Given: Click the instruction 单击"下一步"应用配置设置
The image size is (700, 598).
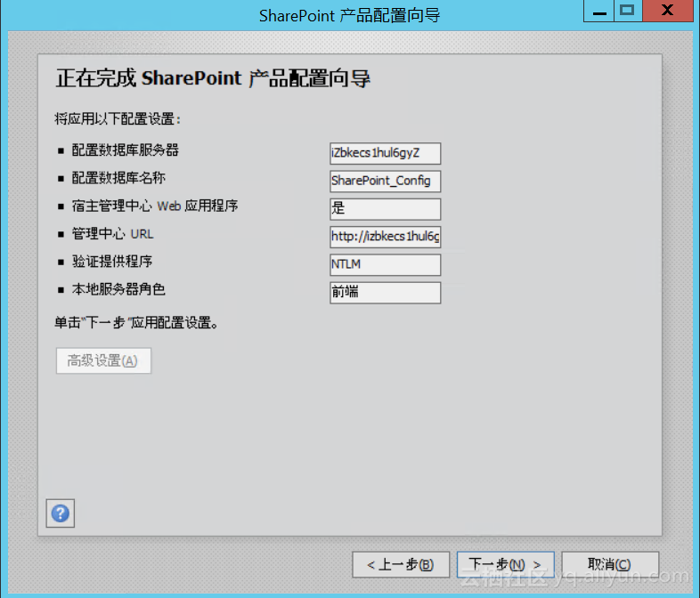Looking at the screenshot, I should [x=136, y=322].
